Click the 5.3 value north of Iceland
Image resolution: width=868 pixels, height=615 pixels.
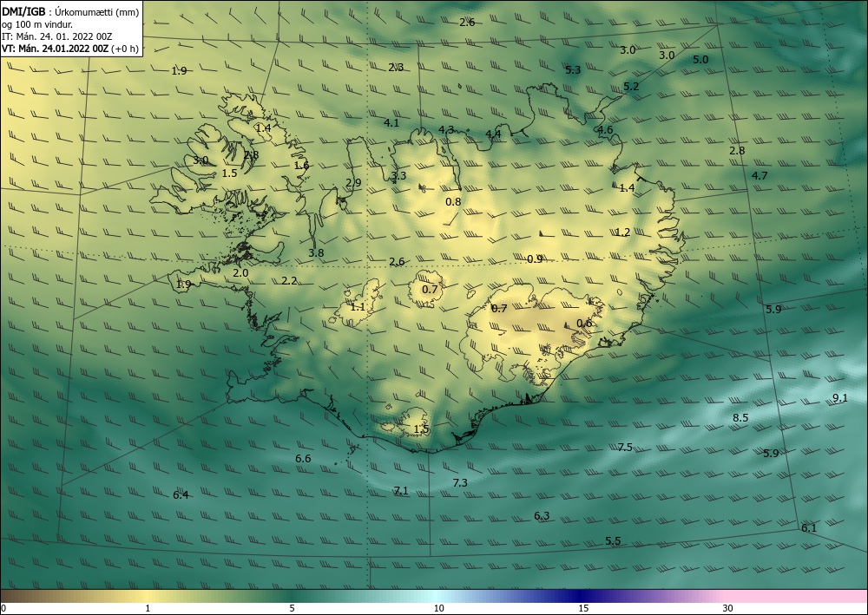(573, 69)
